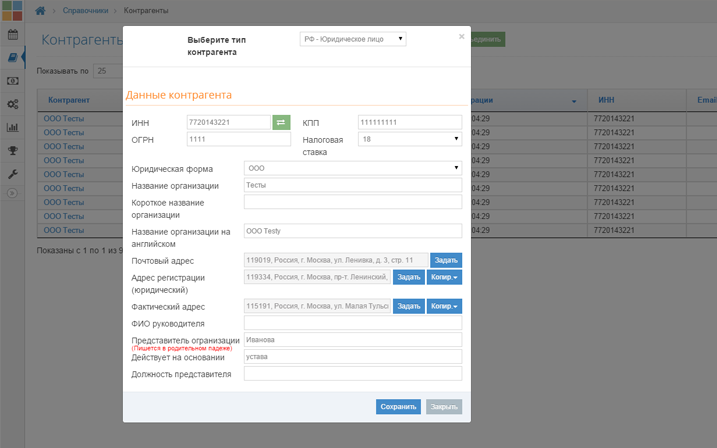This screenshot has width=717, height=448.
Task: Click the Короткое название организации field
Action: (x=353, y=202)
